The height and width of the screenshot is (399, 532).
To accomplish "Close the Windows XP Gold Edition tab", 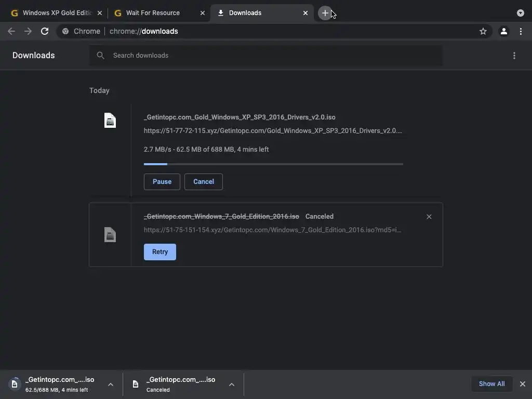I will [100, 13].
